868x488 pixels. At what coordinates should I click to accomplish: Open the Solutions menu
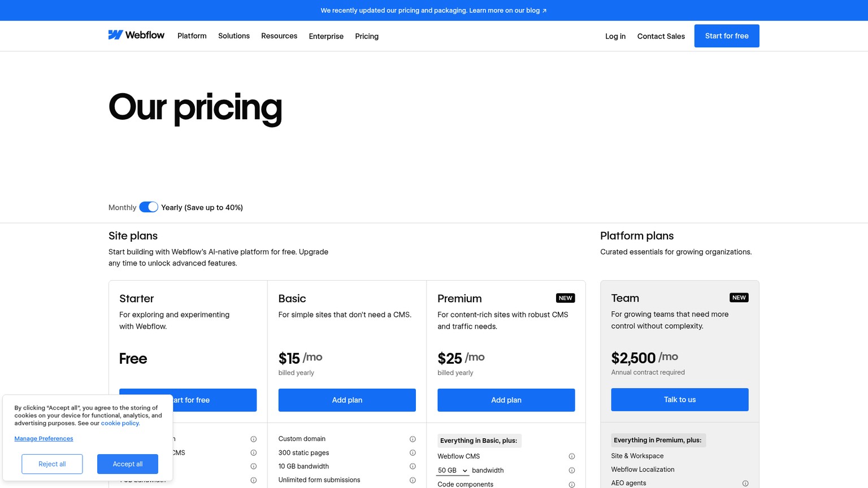[234, 36]
